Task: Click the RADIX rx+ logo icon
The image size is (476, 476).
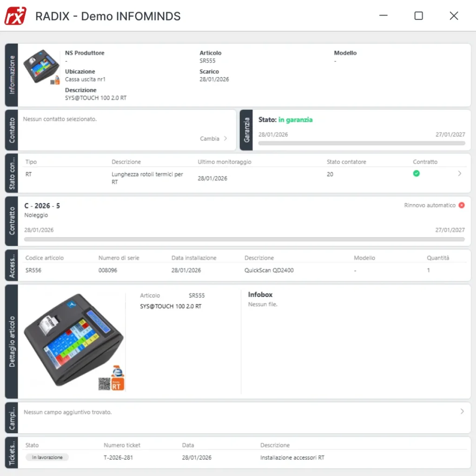Action: [x=15, y=16]
